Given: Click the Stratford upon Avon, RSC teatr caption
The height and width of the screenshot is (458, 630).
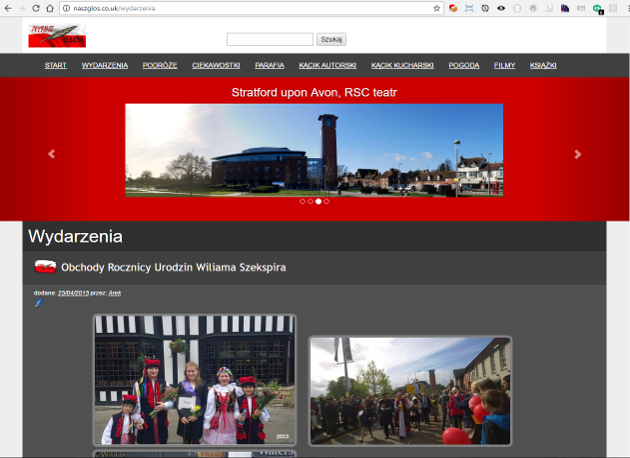Looking at the screenshot, I should click(x=314, y=92).
